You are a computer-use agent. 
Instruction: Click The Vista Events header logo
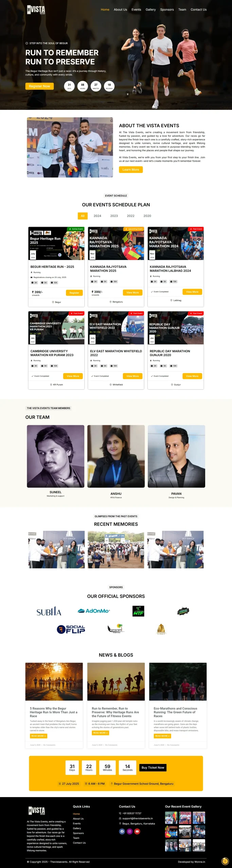point(36,10)
